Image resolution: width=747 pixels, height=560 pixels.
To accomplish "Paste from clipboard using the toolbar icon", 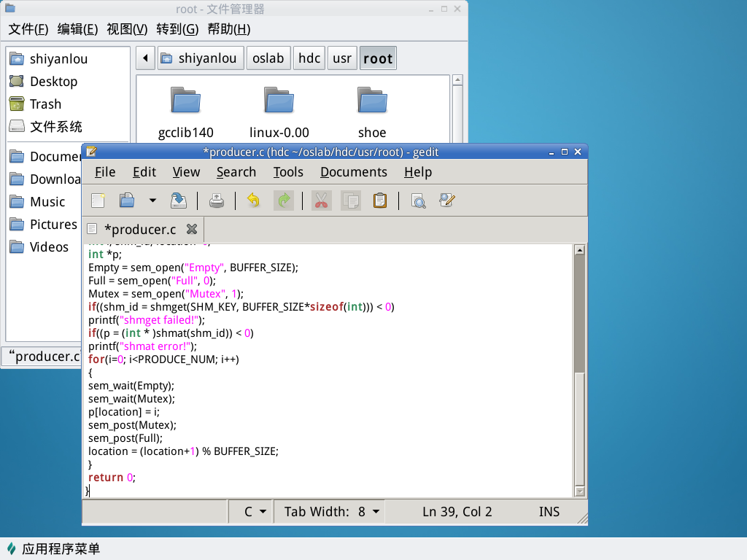I will click(379, 201).
